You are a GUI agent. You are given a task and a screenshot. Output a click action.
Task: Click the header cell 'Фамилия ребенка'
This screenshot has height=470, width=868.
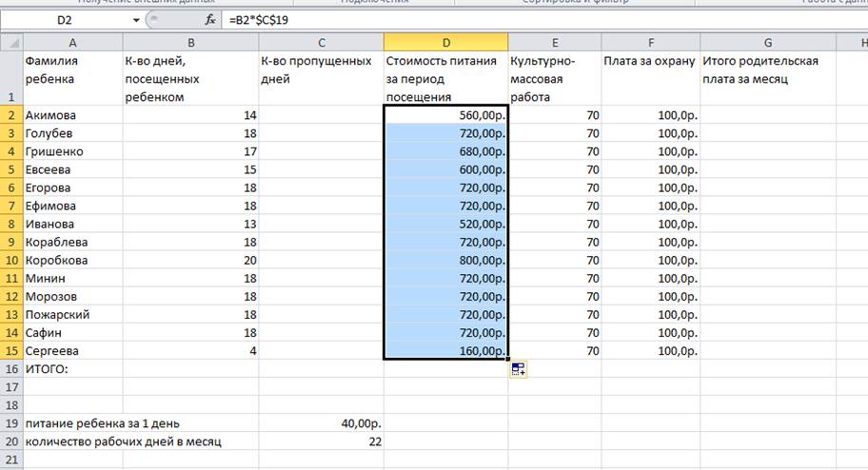coord(72,79)
